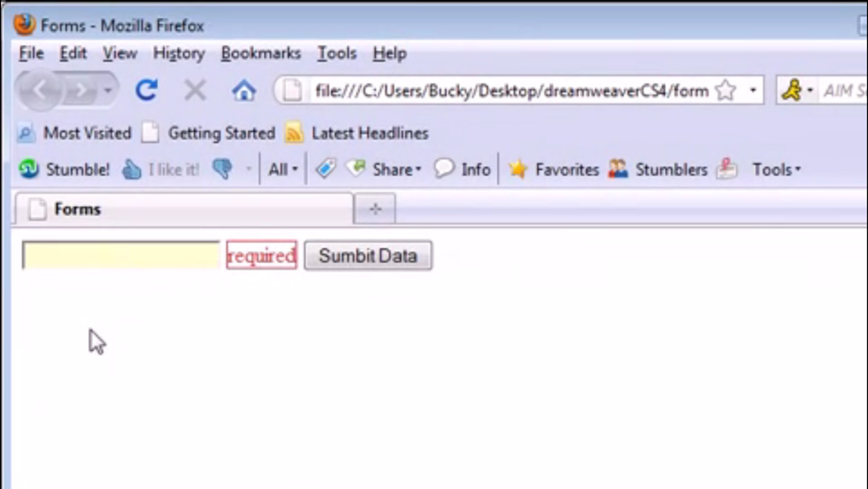The width and height of the screenshot is (868, 489).
Task: Open the Latest Headlines feed
Action: (x=357, y=133)
